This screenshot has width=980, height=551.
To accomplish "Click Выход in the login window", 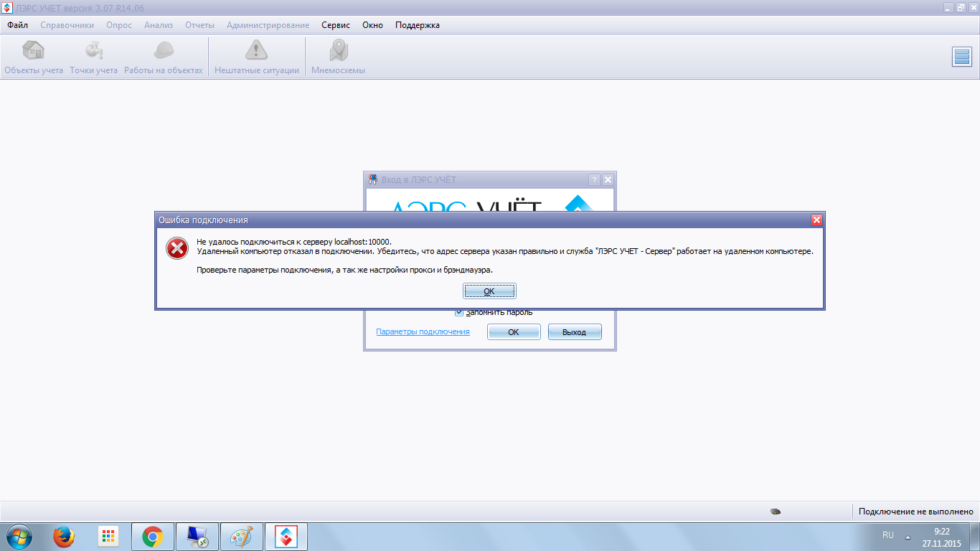I will [575, 332].
